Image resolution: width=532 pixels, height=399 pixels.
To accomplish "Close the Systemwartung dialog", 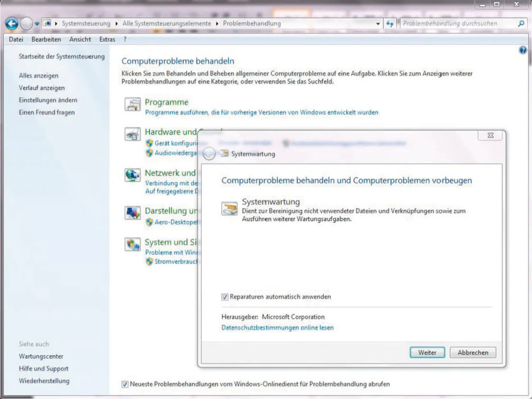I will (x=490, y=135).
